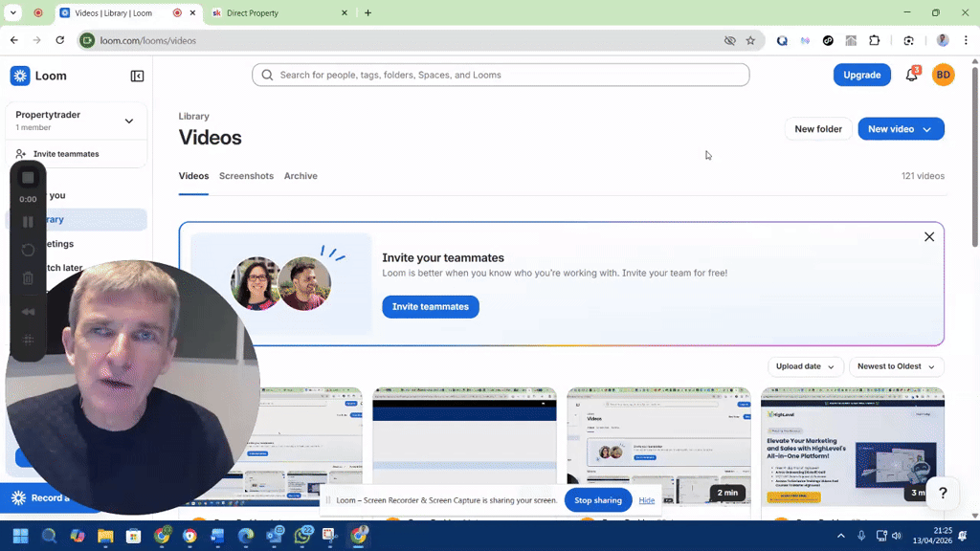Click the blue Invite teammates button in banner
The image size is (980, 551).
[x=431, y=307]
